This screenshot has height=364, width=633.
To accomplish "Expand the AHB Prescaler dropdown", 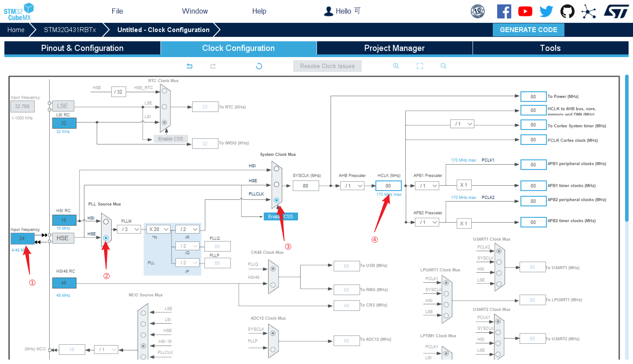I will pos(353,186).
